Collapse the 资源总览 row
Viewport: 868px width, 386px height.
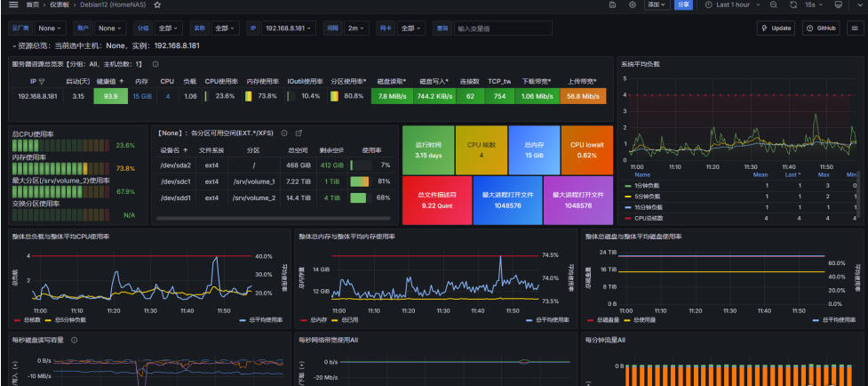(14, 46)
